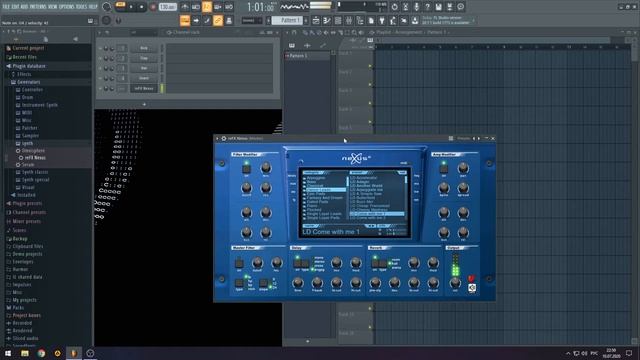Toggle the highlighted link icon in toolbar

point(218,20)
